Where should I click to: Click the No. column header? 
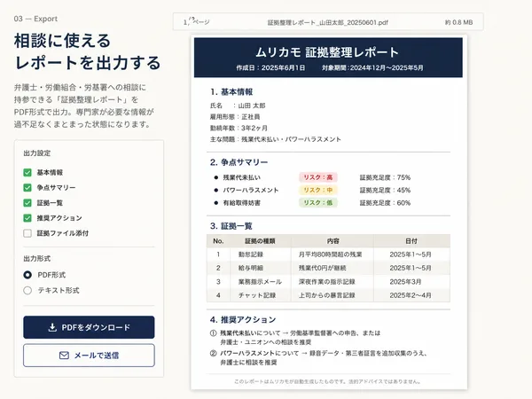coord(218,241)
